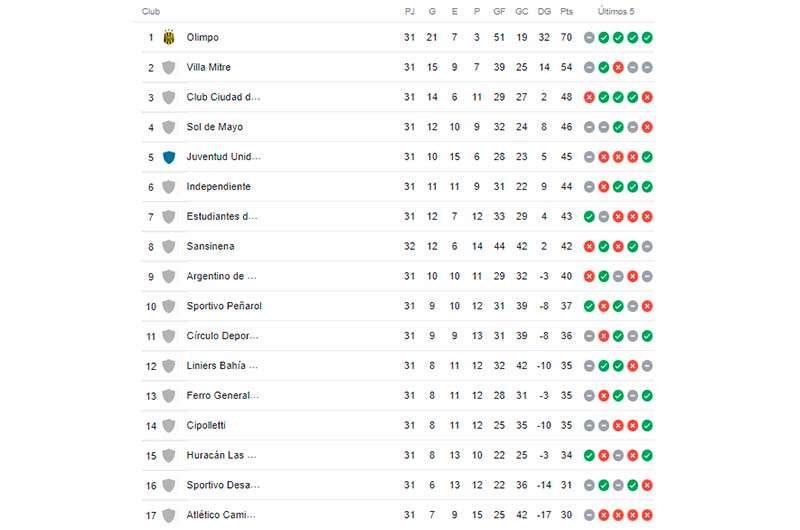Select the Sportivo Peñarol team name
The image size is (800, 530).
point(224,306)
